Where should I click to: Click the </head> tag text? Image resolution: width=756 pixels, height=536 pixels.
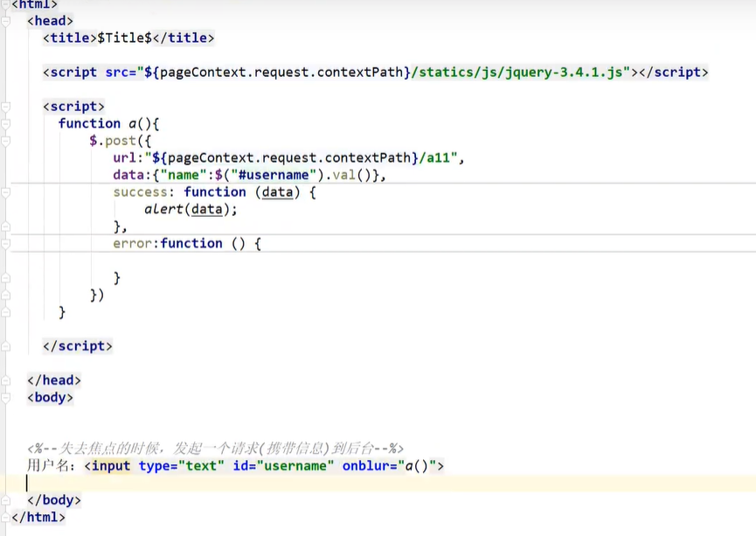click(54, 380)
